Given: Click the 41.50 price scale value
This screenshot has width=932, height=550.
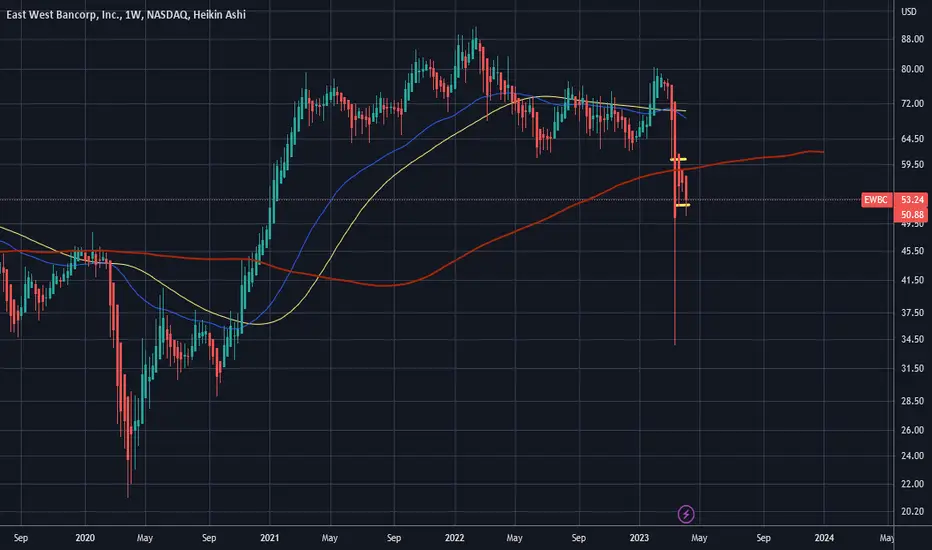Looking at the screenshot, I should (x=912, y=279).
